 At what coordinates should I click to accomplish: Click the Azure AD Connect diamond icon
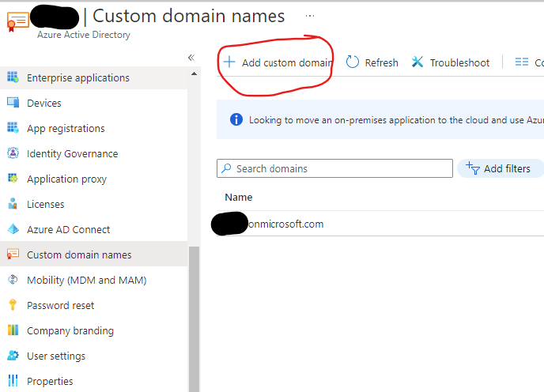click(x=13, y=229)
